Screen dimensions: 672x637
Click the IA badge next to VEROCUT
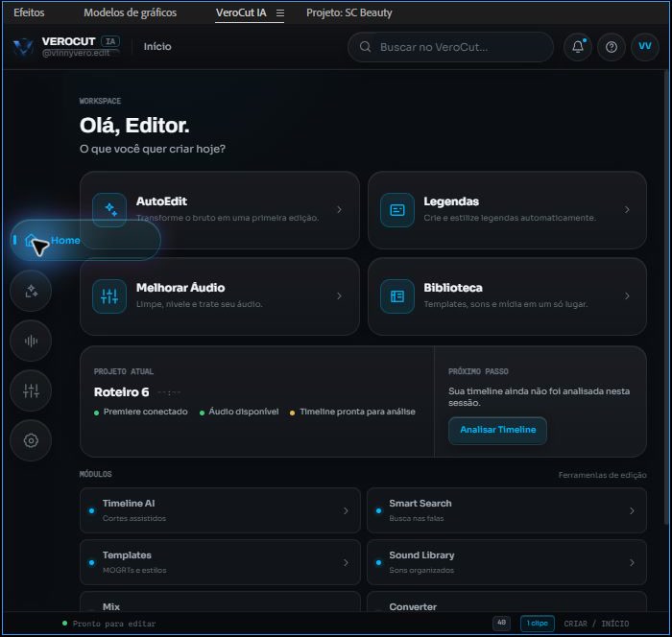(110, 41)
